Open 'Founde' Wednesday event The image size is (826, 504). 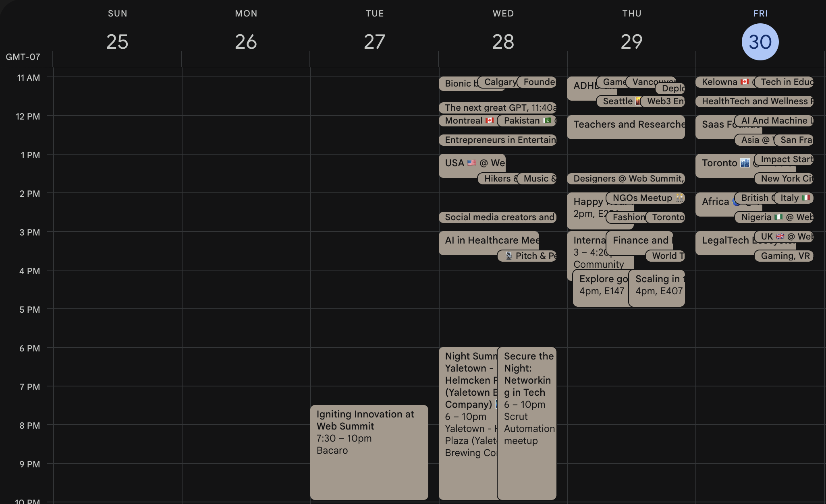(537, 82)
